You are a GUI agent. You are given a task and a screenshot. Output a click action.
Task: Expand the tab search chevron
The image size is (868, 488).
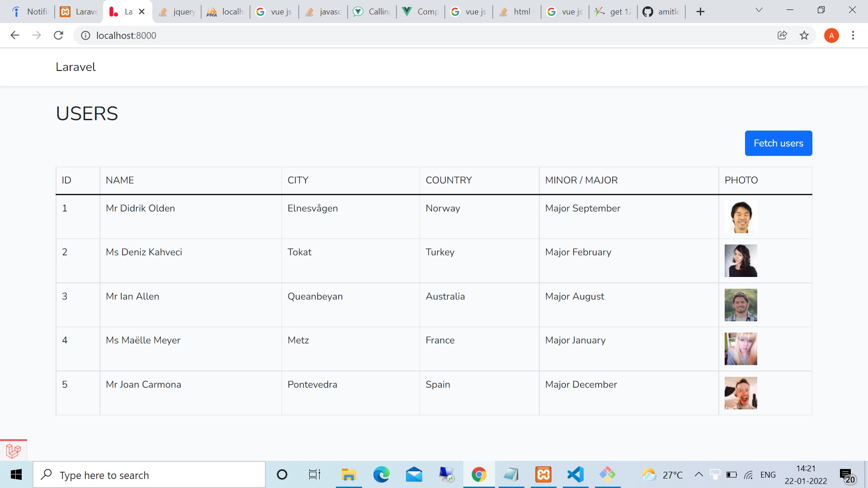[759, 10]
